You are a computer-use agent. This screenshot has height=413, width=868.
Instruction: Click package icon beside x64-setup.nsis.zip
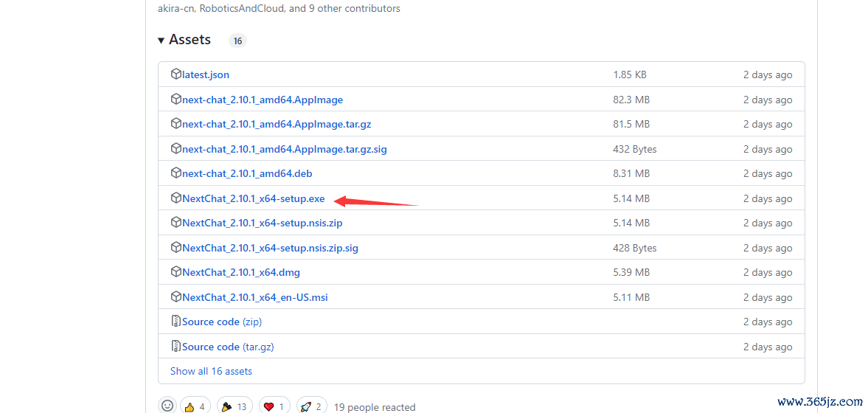pyautogui.click(x=176, y=222)
